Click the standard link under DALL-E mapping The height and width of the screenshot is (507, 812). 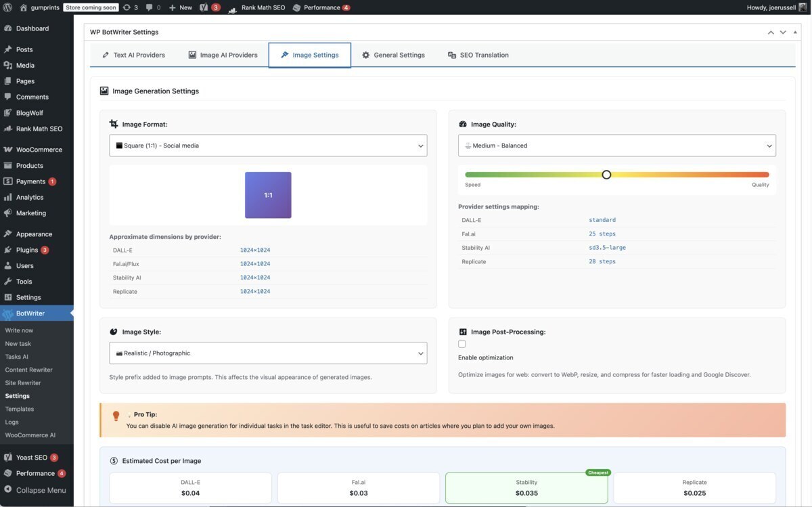click(x=602, y=219)
